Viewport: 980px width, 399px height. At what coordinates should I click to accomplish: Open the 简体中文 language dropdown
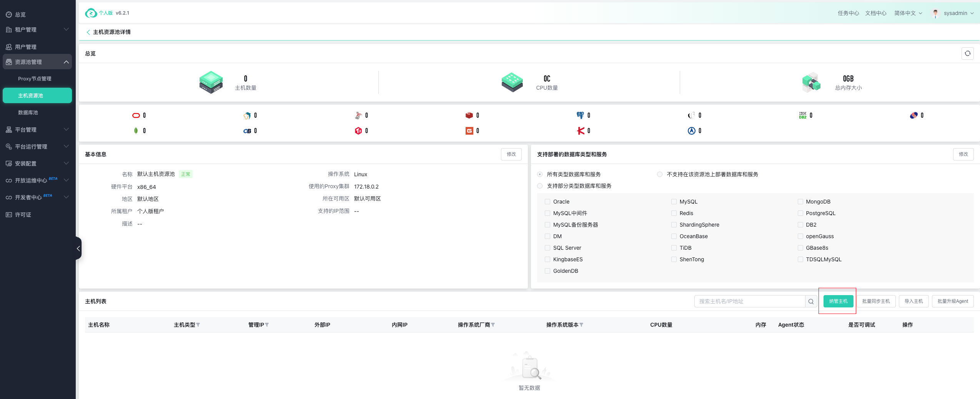coord(908,13)
